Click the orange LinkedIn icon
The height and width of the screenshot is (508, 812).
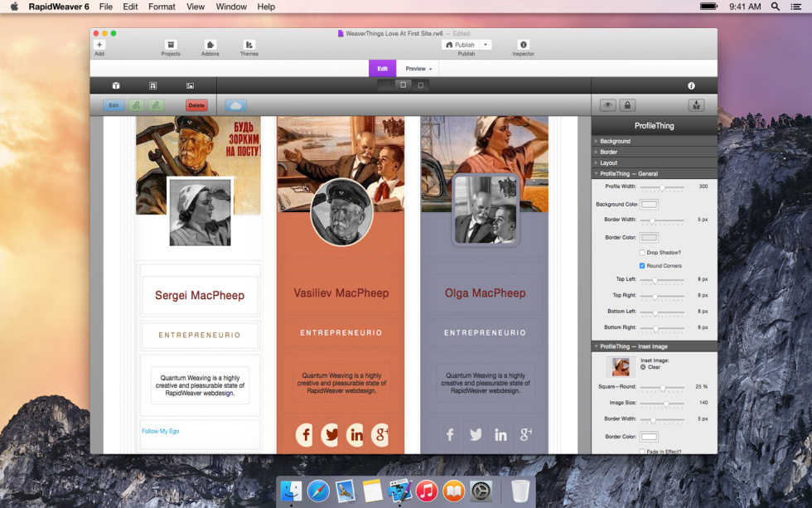pos(355,434)
